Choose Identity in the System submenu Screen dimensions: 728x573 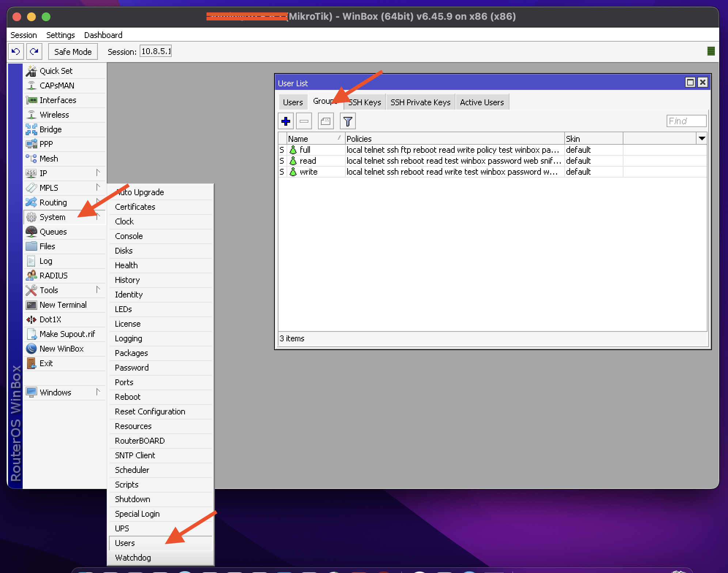click(x=161, y=295)
